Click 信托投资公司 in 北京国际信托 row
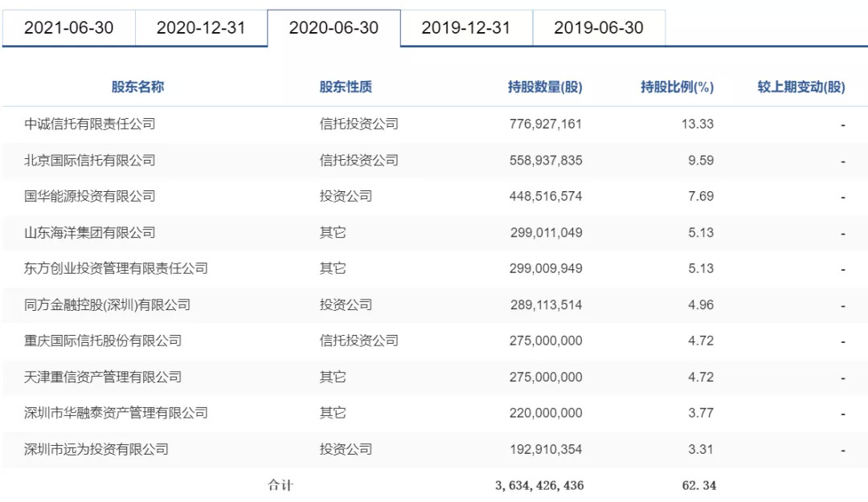Image resolution: width=868 pixels, height=502 pixels. click(x=358, y=161)
